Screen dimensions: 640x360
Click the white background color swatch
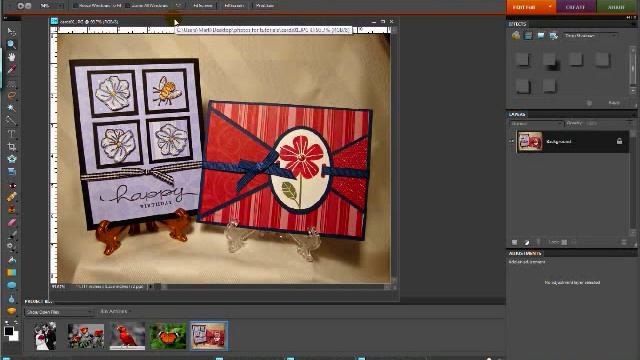pyautogui.click(x=15, y=337)
